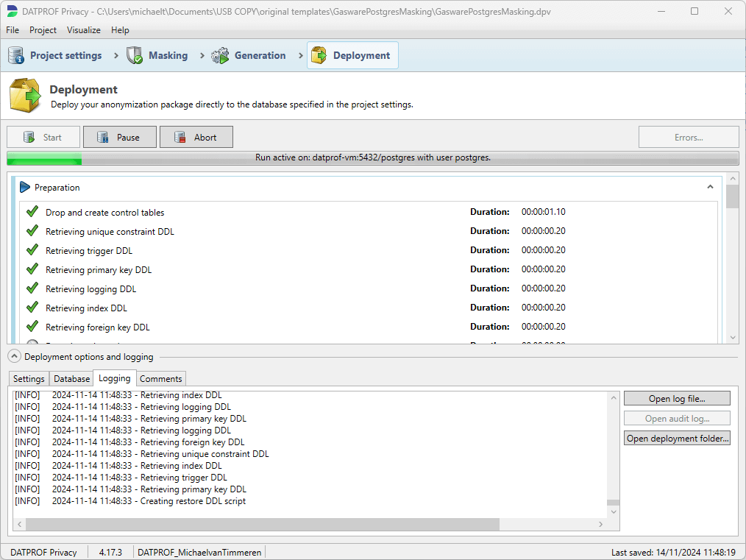Switch to the Settings tab
The width and height of the screenshot is (746, 560).
tap(29, 379)
